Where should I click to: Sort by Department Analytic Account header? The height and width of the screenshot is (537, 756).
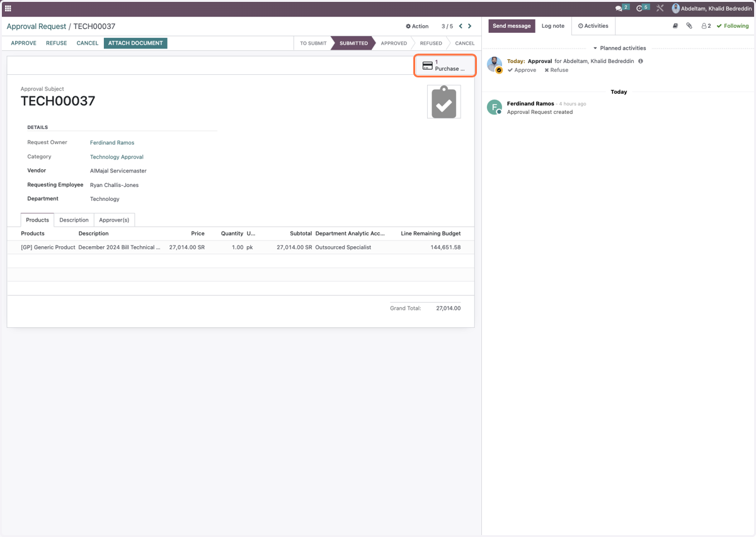tap(350, 234)
